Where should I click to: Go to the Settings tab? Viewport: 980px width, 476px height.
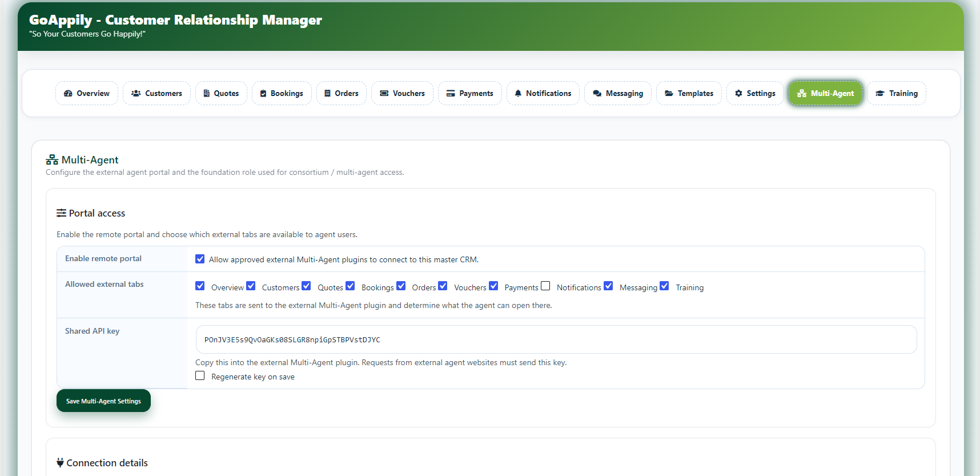click(755, 93)
